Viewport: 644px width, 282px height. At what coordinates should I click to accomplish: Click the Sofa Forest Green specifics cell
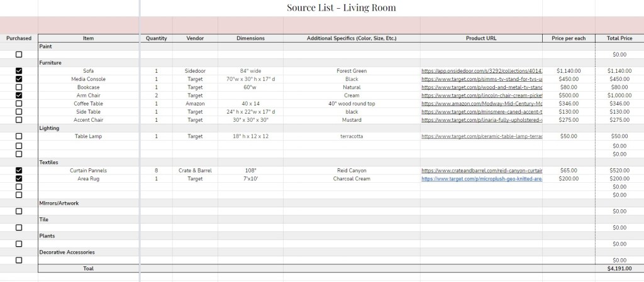click(352, 71)
